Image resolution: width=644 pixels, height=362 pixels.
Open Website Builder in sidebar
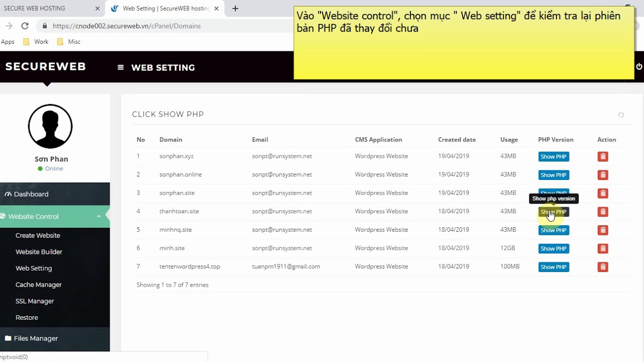coord(39,252)
